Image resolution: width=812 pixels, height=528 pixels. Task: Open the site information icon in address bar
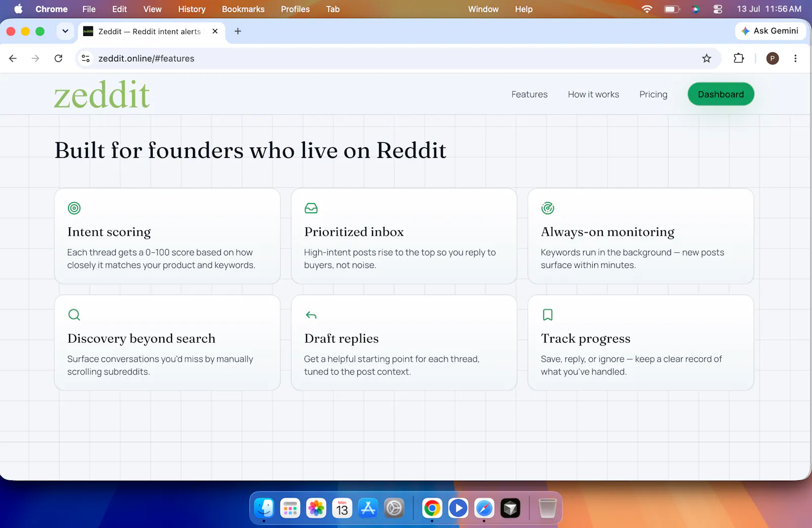pos(86,58)
